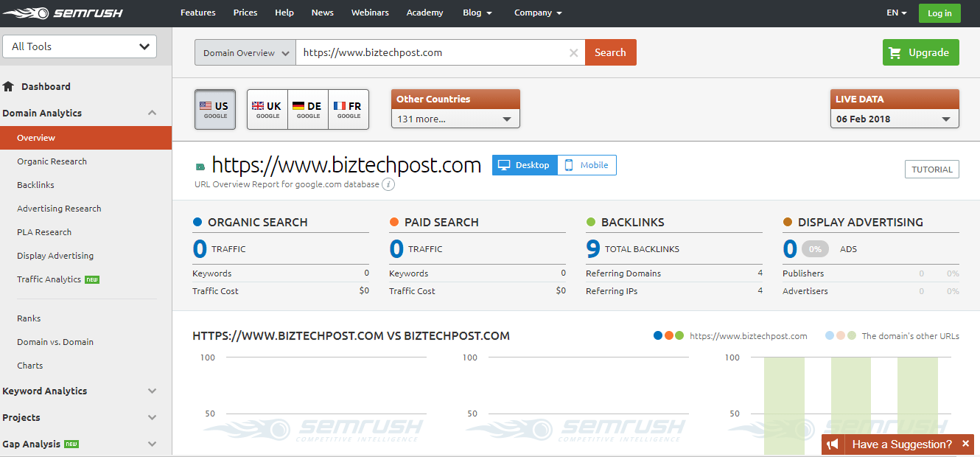
Task: Open the EN language dropdown
Action: (897, 13)
